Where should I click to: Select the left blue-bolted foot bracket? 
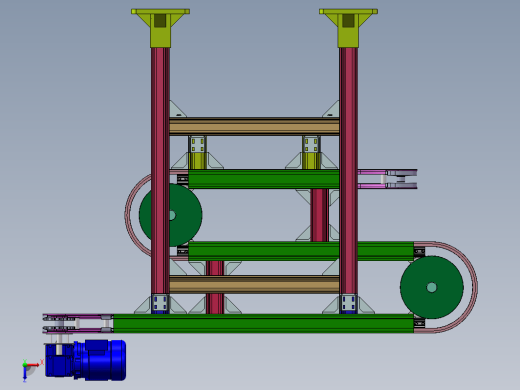(x=160, y=304)
